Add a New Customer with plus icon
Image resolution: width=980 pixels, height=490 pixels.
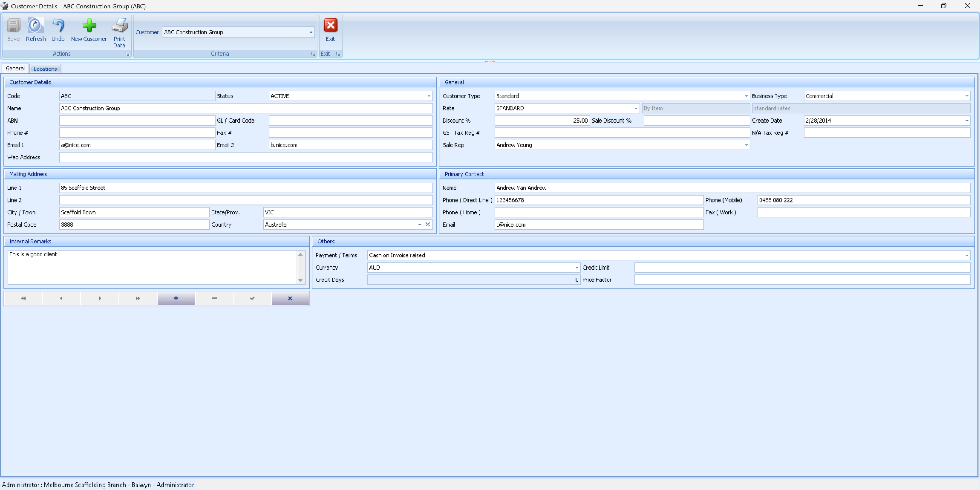[89, 26]
